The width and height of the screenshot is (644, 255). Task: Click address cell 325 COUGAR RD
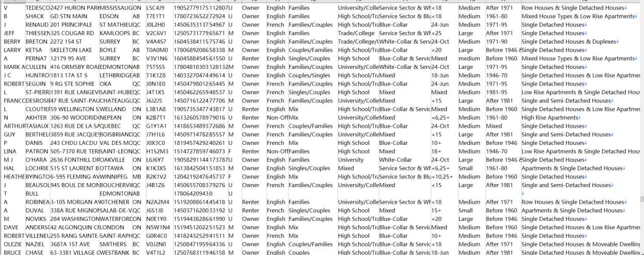coord(74,33)
